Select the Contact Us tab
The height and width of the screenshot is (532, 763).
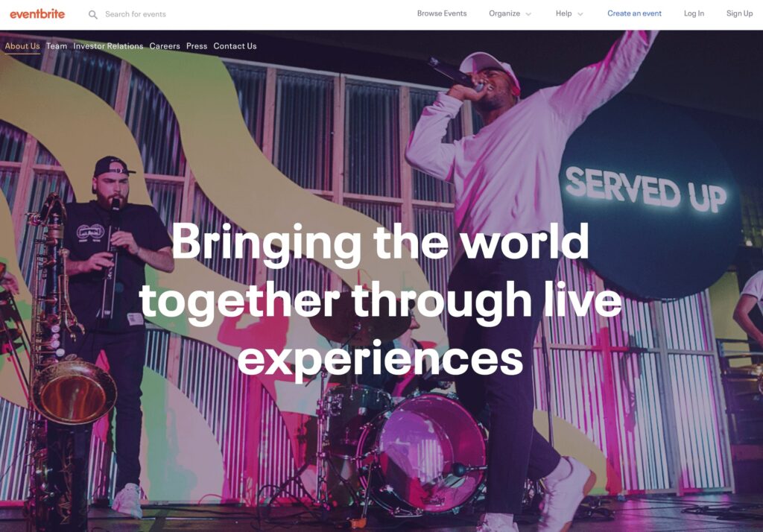[235, 46]
